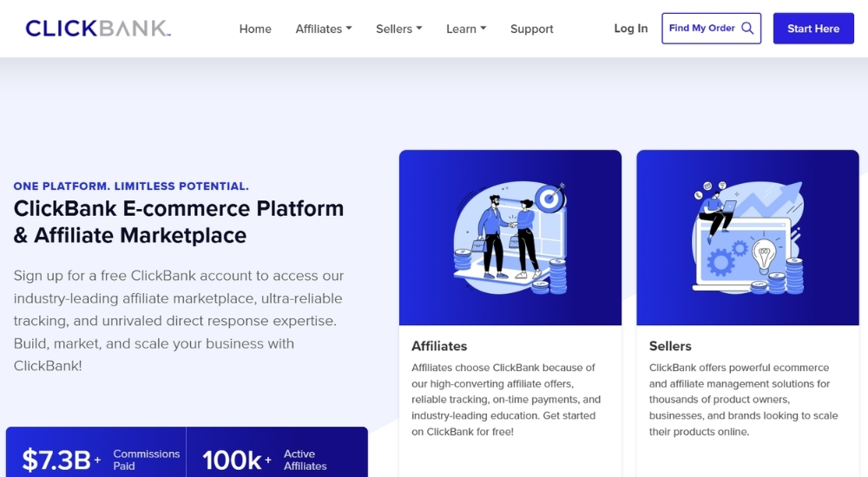Expand the Sellers nav dropdown
Viewport: 868px width, 477px height.
(398, 29)
